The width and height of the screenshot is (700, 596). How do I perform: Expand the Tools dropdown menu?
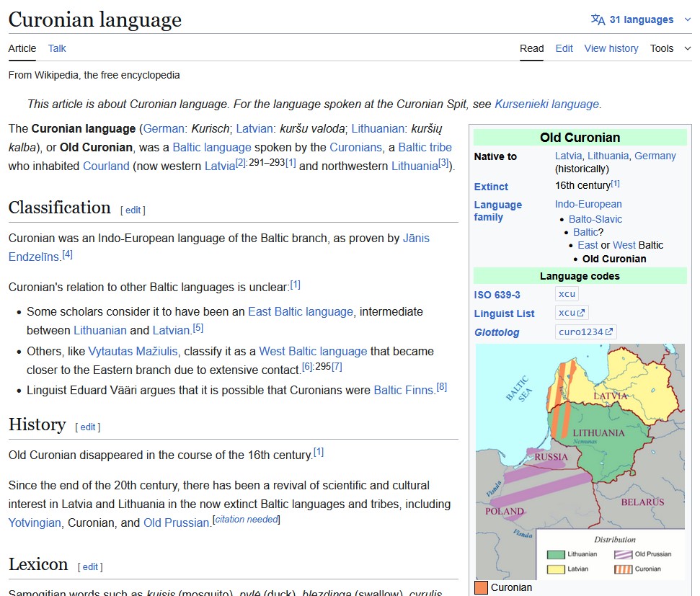[670, 48]
